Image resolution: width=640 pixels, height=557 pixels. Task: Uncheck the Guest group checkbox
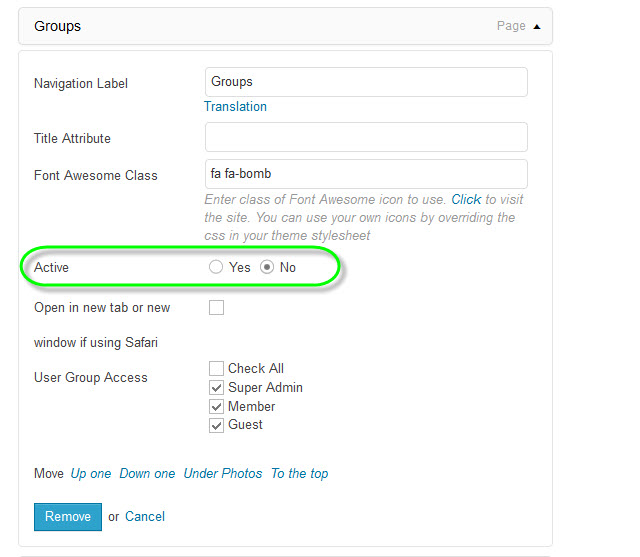(216, 425)
